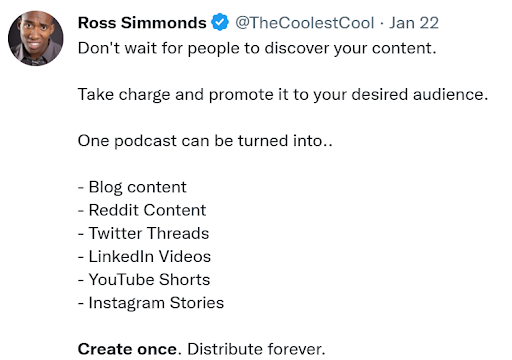This screenshot has width=512, height=360.
Task: Click the blue verified badge icon
Action: [220, 22]
